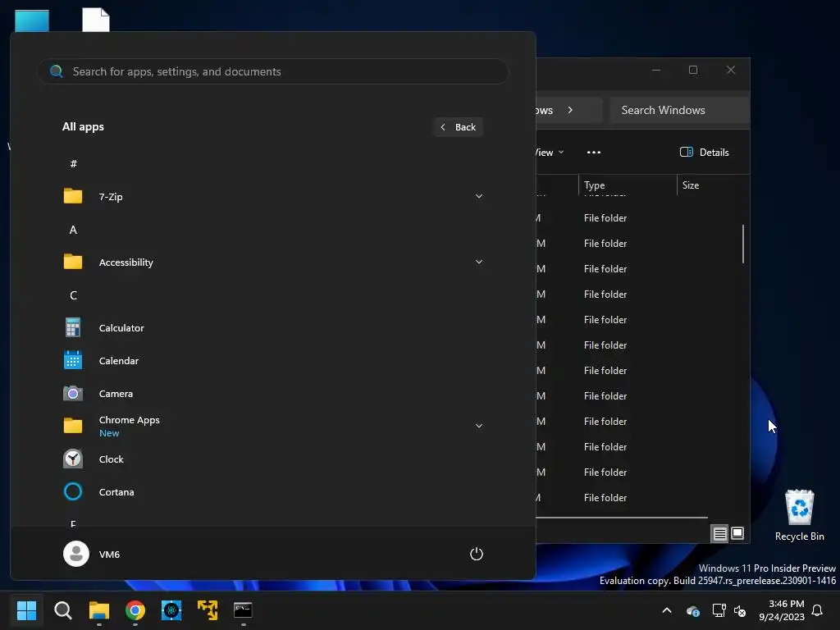
Task: Switch File Explorer to large thumbnails view
Action: [x=737, y=533]
